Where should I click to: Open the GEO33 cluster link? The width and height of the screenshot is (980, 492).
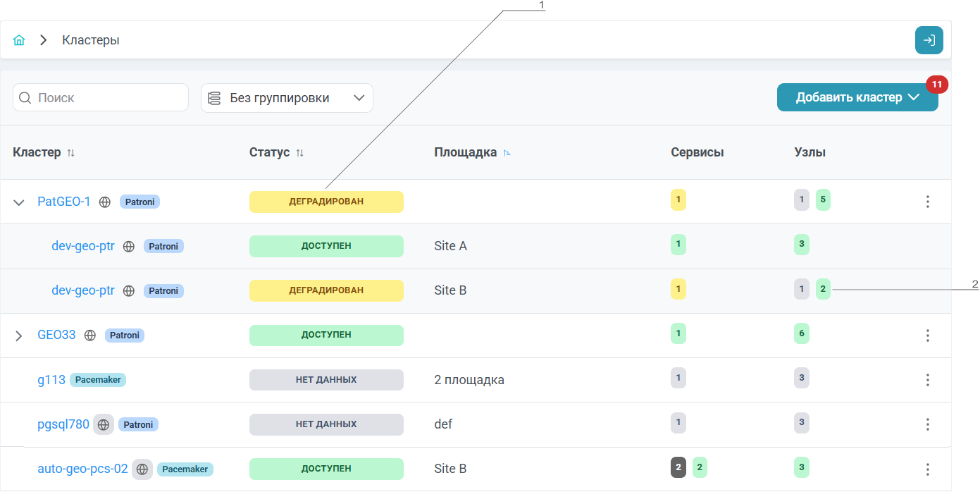click(56, 335)
